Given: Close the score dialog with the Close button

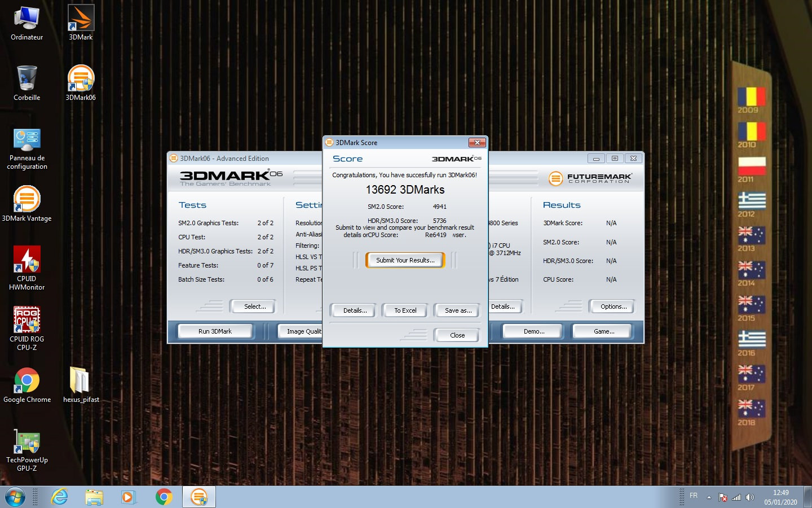Looking at the screenshot, I should click(457, 335).
